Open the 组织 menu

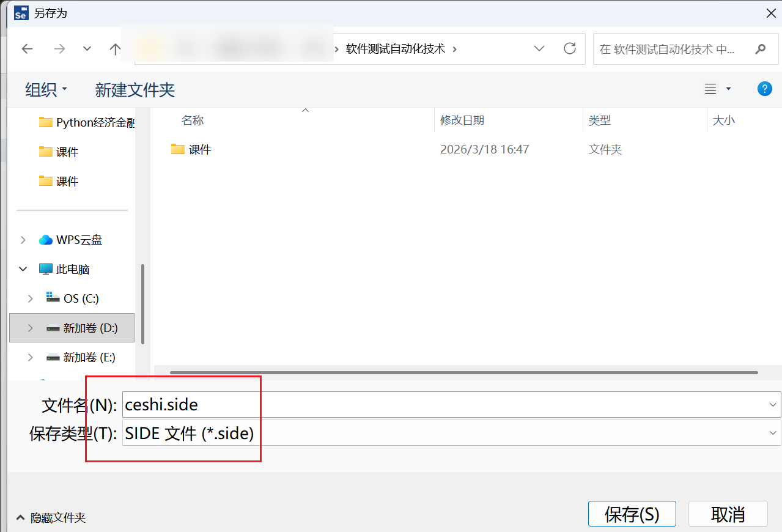pyautogui.click(x=46, y=90)
